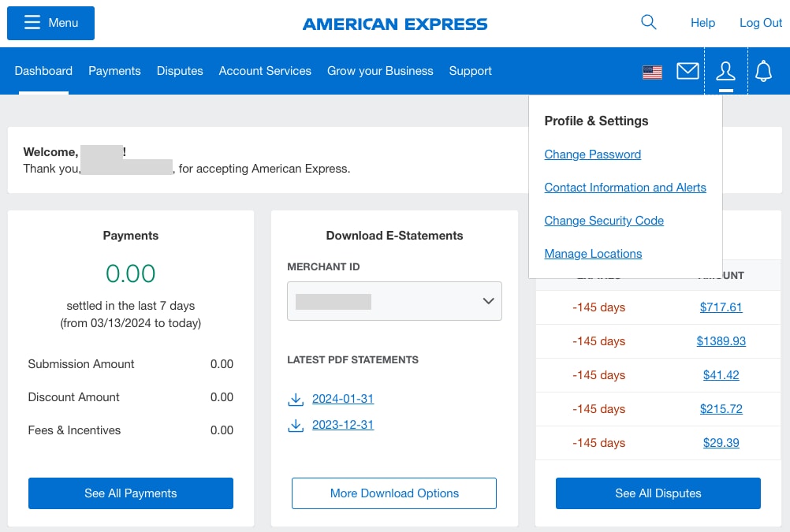Viewport: 790px width, 532px height.
Task: Expand the merchant account selector chevron
Action: coord(489,301)
